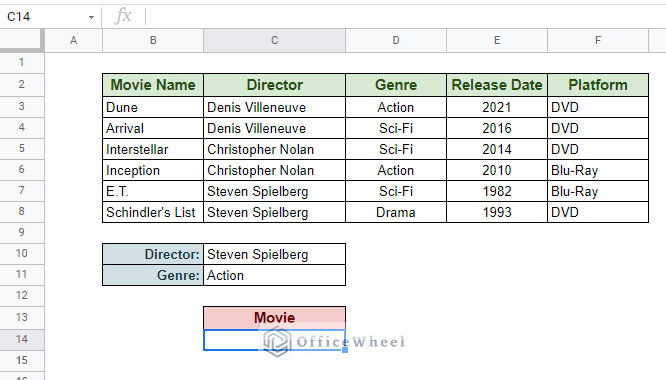This screenshot has height=380, width=666.
Task: Select column C header
Action: (274, 41)
